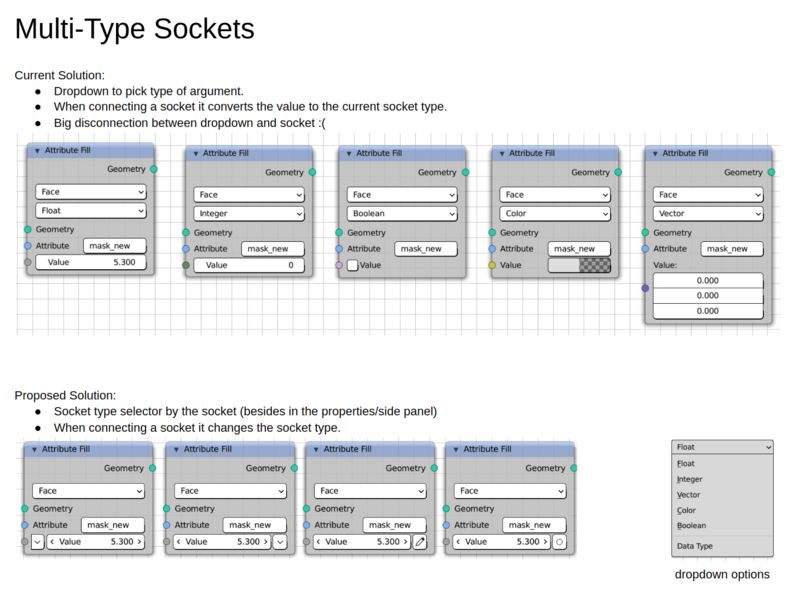Open the socket type selector chevron beside Value
Image resolution: width=800 pixels, height=597 pixels.
(35, 541)
